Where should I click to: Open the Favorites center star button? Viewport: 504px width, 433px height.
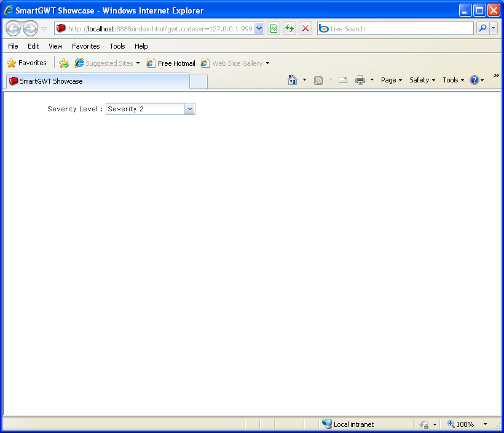click(26, 63)
